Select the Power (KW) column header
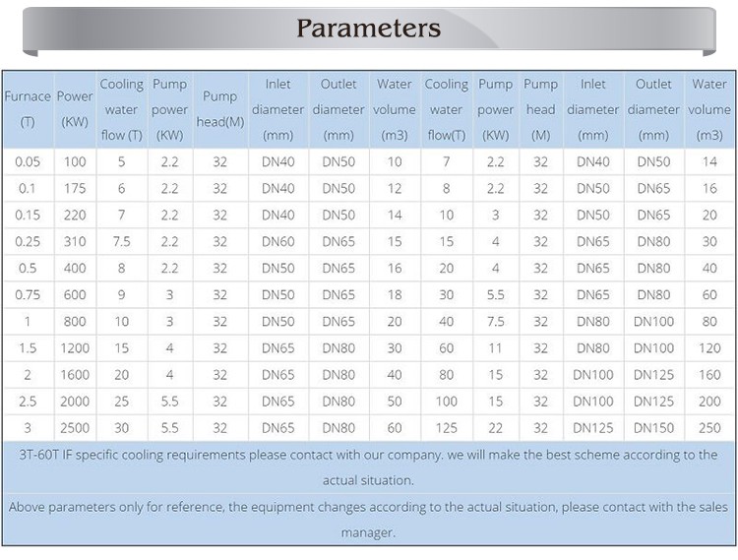Image resolution: width=738 pixels, height=560 pixels. [x=75, y=109]
